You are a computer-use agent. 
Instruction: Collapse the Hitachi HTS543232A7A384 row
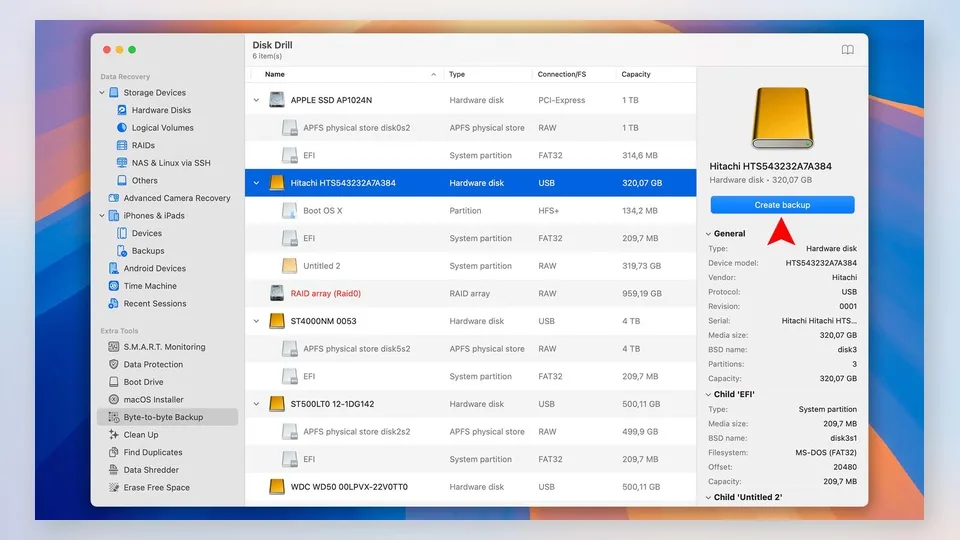(257, 183)
